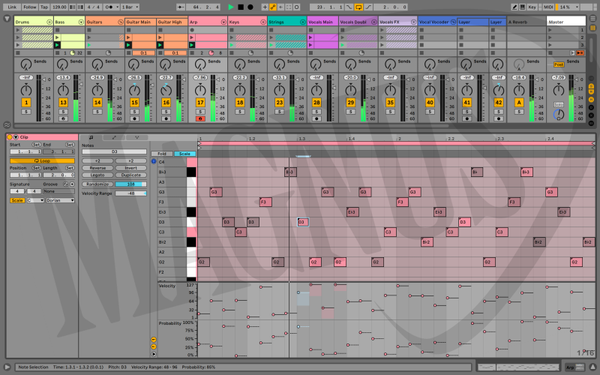Toggle Scale highlight button above piano roll

[x=185, y=153]
